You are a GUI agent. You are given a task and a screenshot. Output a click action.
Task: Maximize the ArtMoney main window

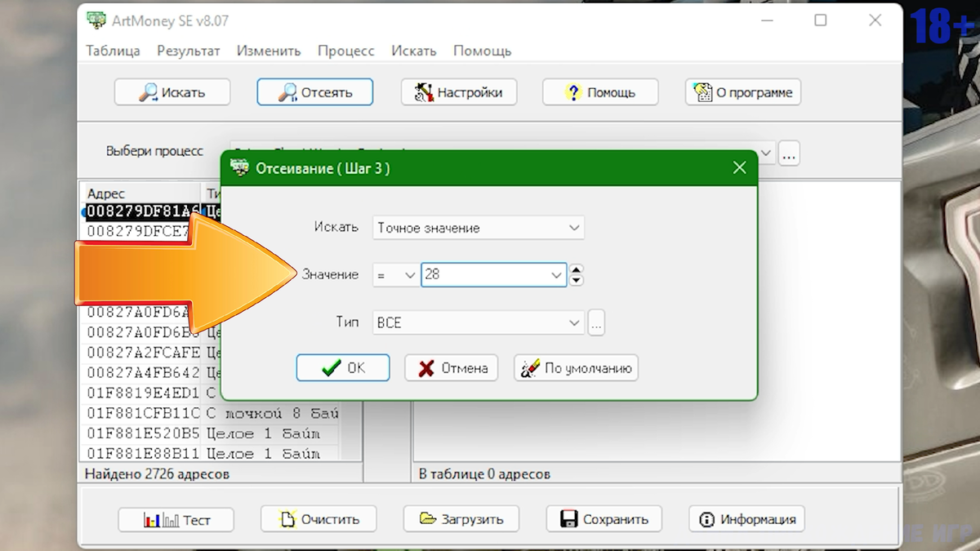click(x=821, y=21)
